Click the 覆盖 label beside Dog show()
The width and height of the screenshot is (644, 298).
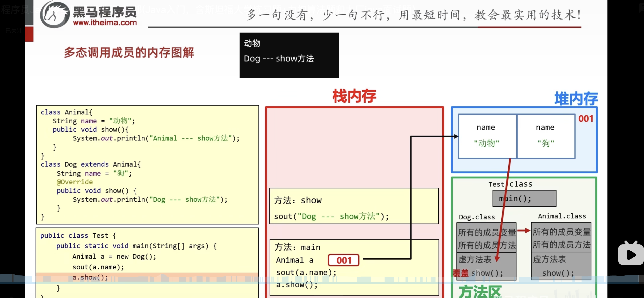pyautogui.click(x=460, y=273)
